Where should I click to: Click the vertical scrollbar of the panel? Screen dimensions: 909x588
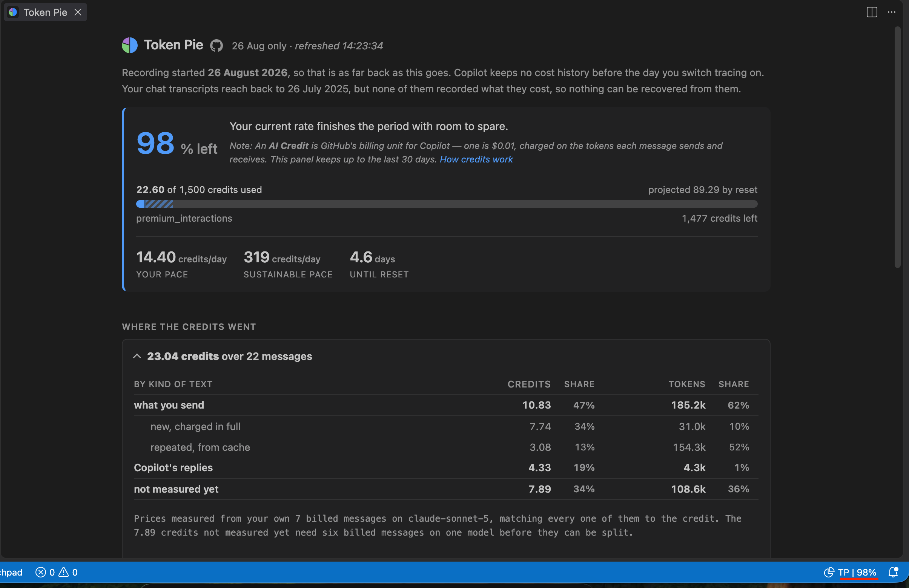[x=897, y=147]
